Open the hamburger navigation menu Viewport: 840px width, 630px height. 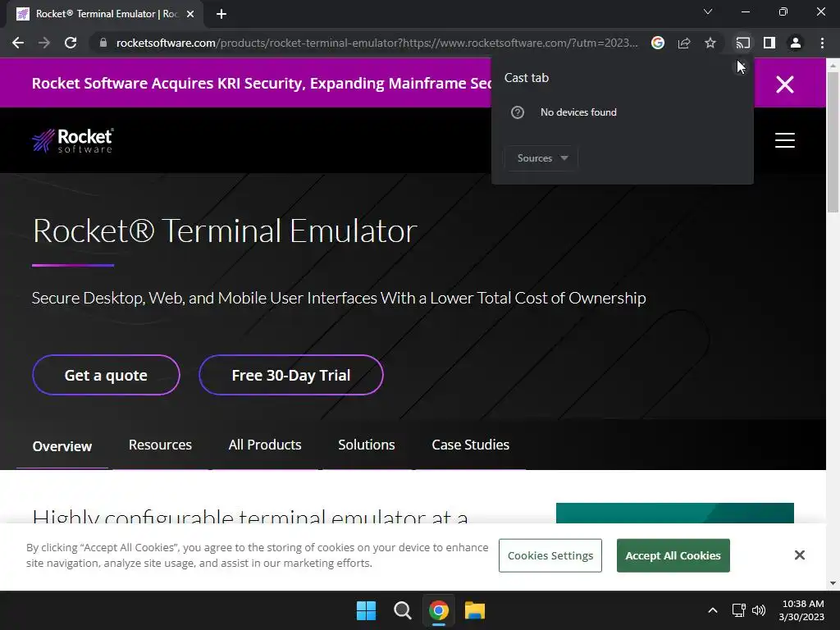(785, 140)
